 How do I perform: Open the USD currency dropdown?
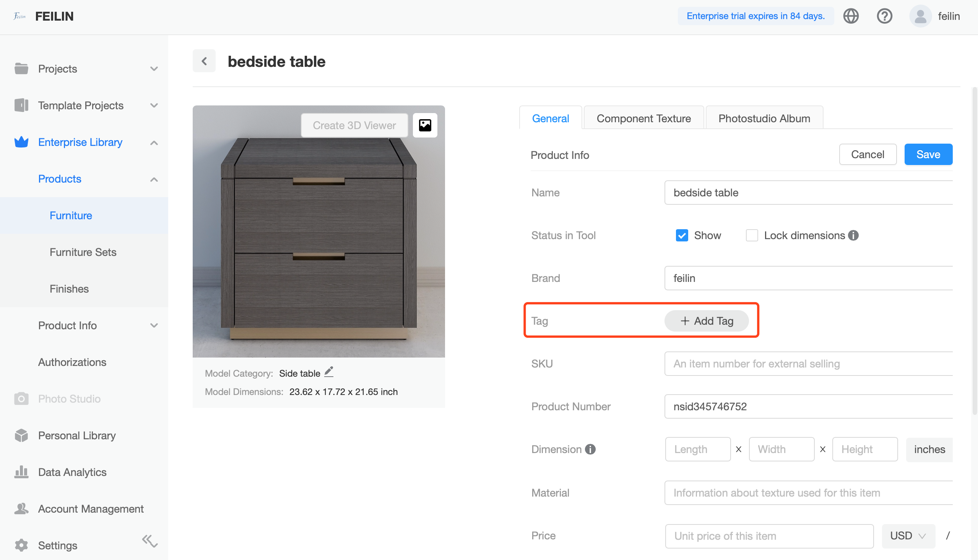[x=908, y=536]
